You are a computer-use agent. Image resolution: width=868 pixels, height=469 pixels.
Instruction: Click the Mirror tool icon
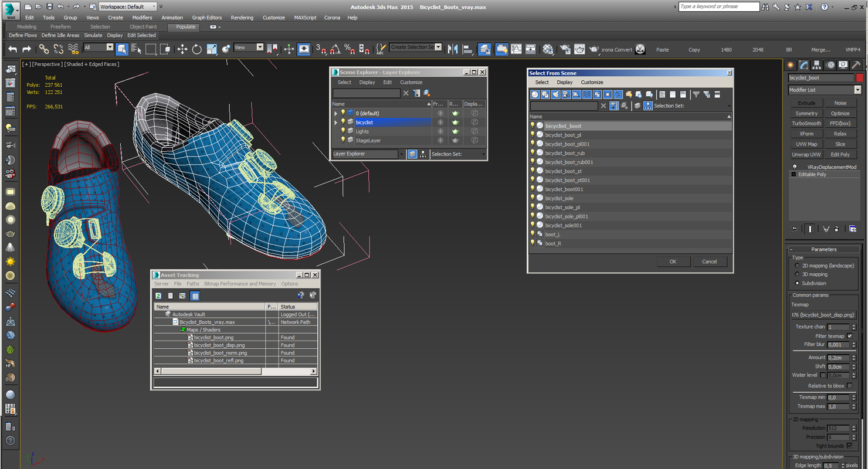tap(453, 49)
